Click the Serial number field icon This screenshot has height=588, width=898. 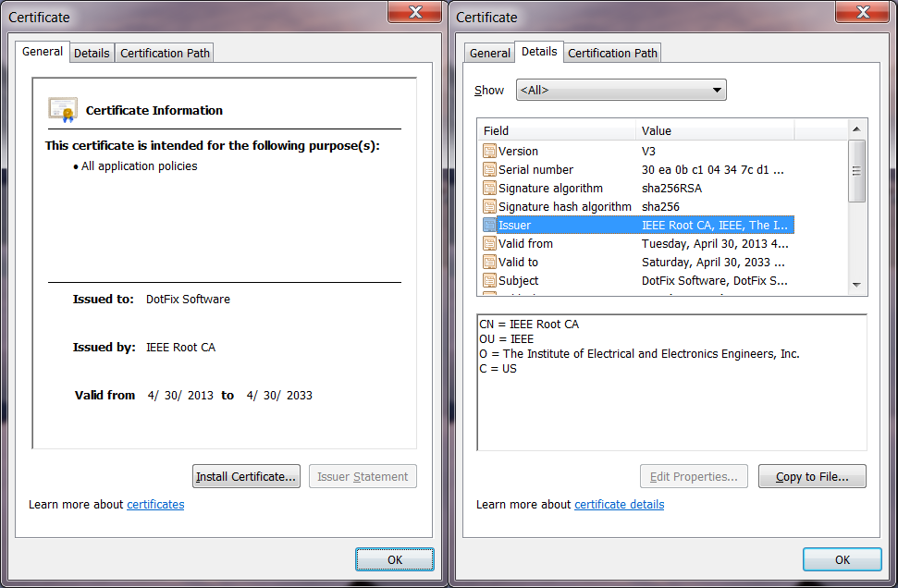click(489, 169)
